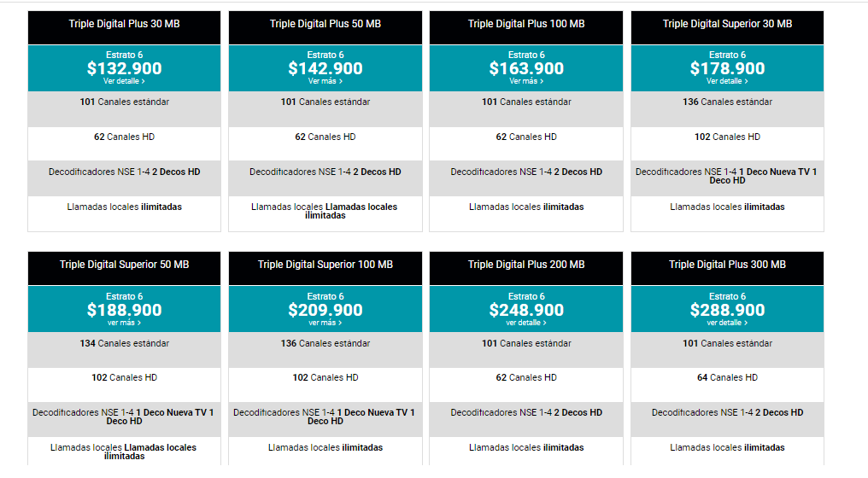Click '136 Canales estándar' in Superior 30 MB
The image size is (868, 478).
point(727,102)
